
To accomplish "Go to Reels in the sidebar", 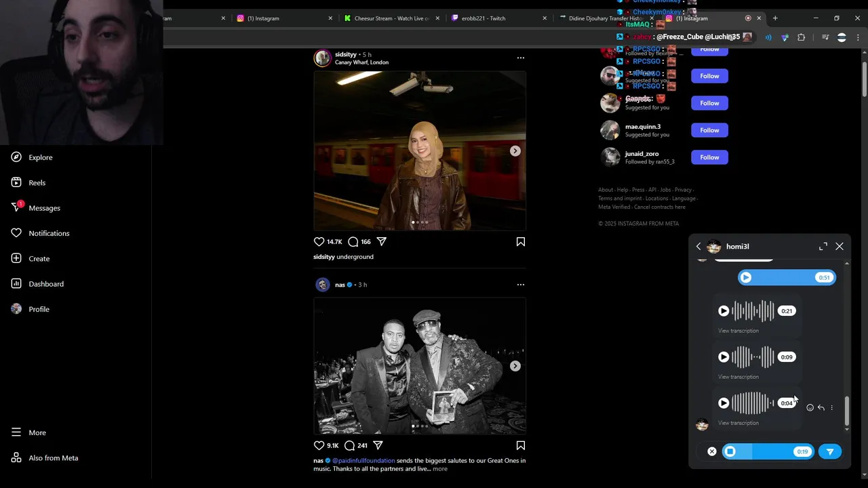I will pyautogui.click(x=28, y=182).
